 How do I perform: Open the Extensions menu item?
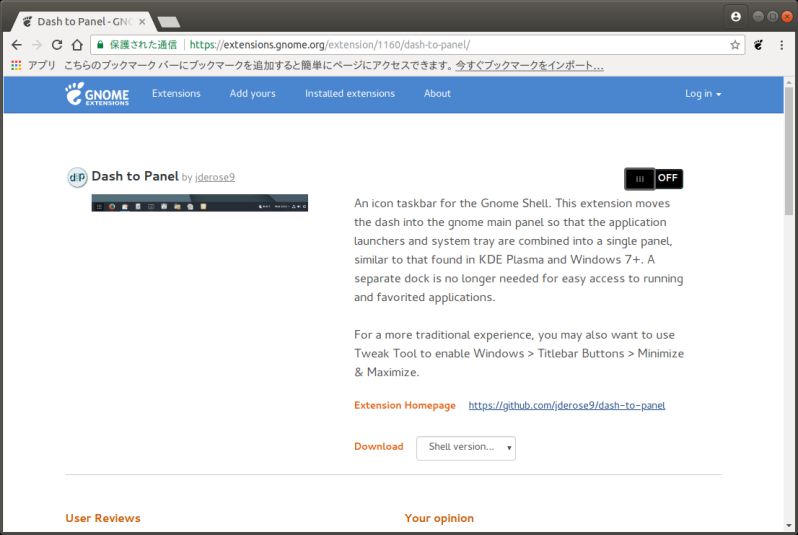coord(176,94)
